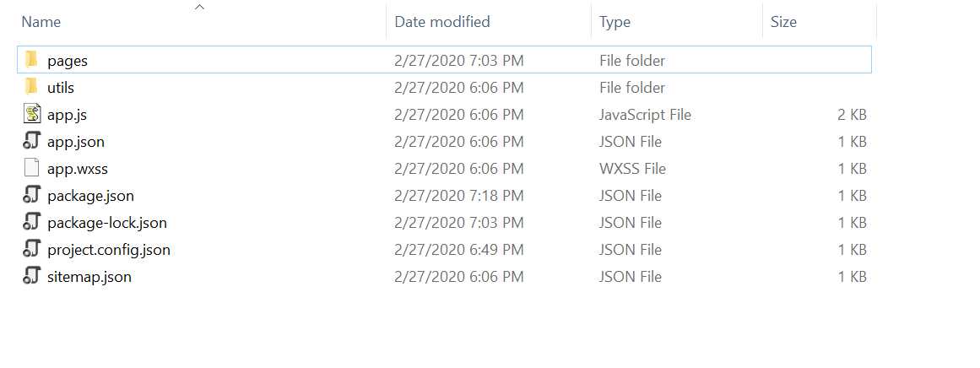Image resolution: width=980 pixels, height=368 pixels.
Task: Click the JavaScript File type of app.js
Action: point(645,114)
